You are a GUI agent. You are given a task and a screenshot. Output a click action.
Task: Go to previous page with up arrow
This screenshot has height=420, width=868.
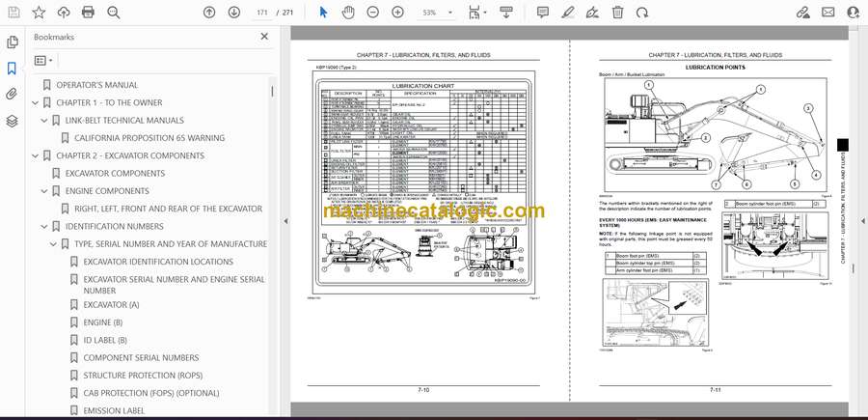pos(208,13)
